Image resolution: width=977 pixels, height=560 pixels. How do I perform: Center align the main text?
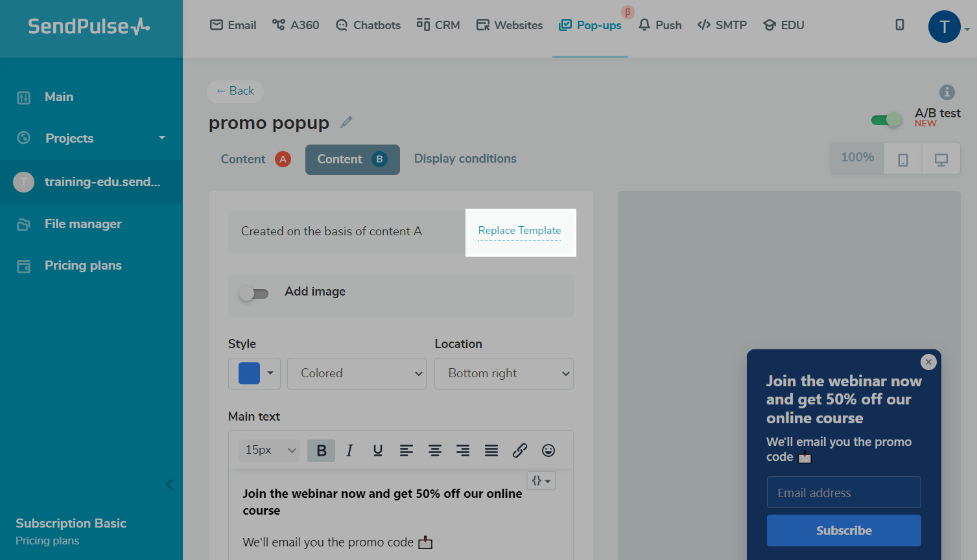pyautogui.click(x=435, y=450)
